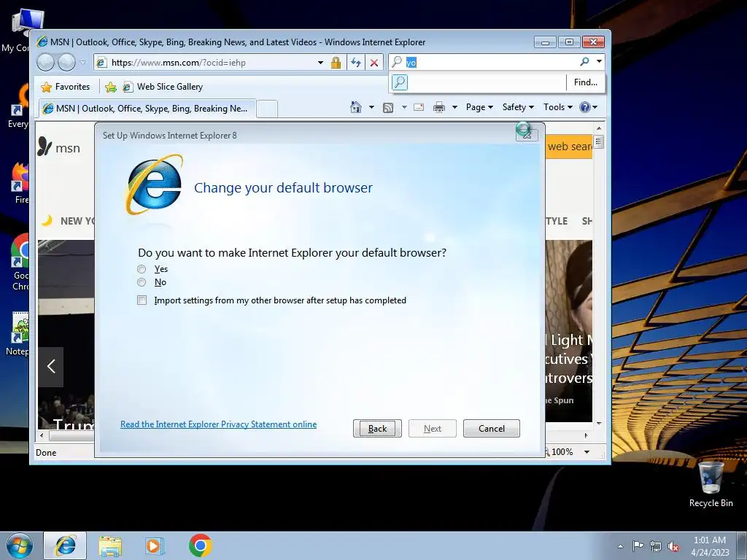Screen dimensions: 747x560
Task: Select the Recycle Bin desktop icon
Action: click(711, 484)
